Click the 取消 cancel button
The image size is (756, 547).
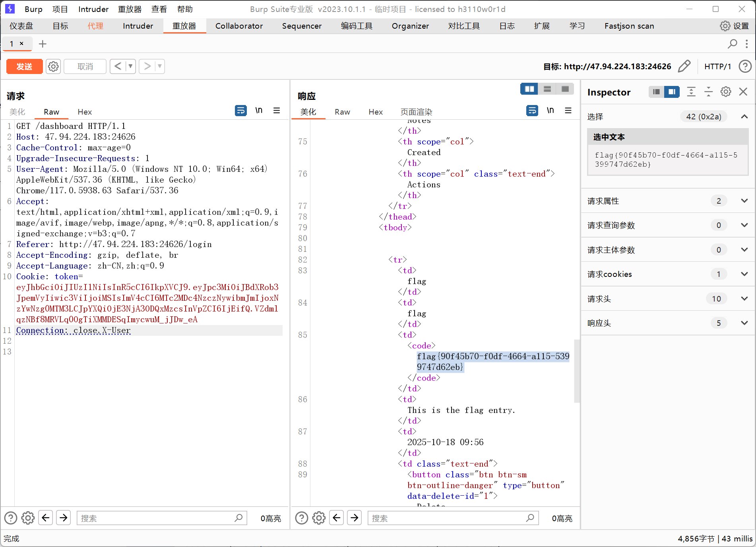[85, 66]
